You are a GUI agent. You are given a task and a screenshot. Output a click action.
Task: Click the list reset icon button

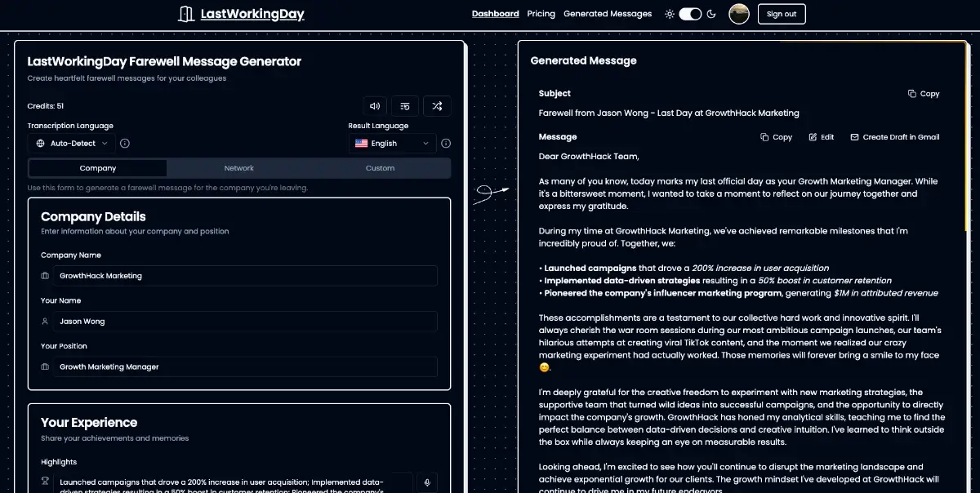pos(406,106)
